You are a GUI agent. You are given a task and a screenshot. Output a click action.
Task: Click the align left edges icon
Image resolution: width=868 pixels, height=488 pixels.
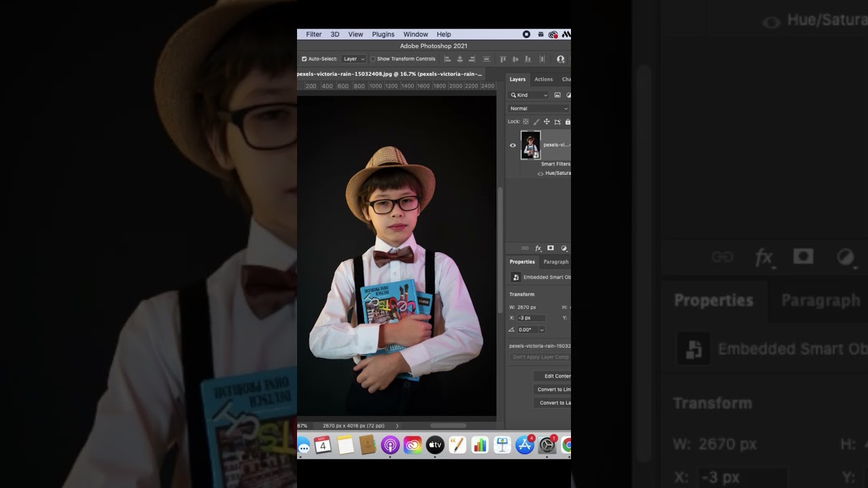click(447, 59)
